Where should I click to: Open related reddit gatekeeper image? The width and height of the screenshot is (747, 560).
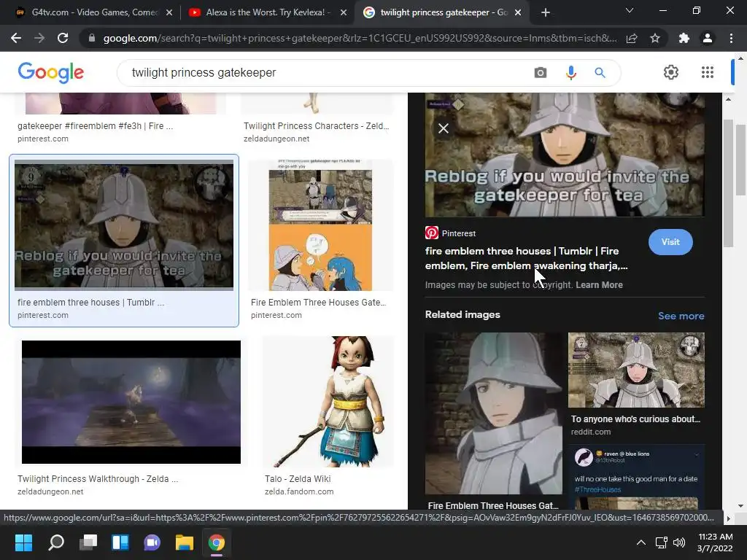(x=636, y=370)
